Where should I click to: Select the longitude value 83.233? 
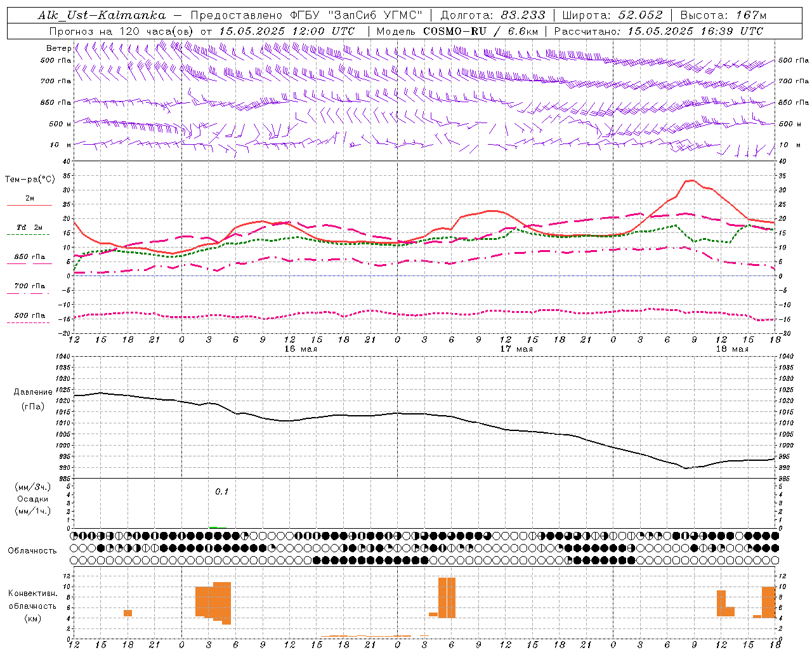coord(523,15)
